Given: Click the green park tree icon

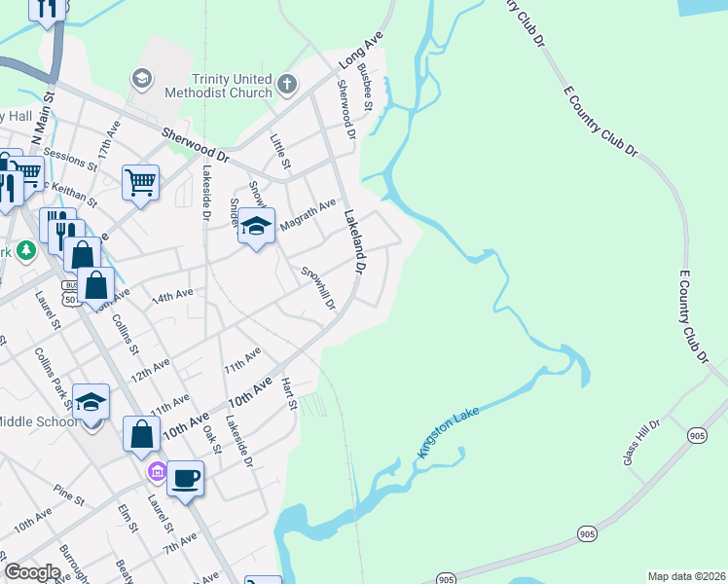Looking at the screenshot, I should (26, 251).
